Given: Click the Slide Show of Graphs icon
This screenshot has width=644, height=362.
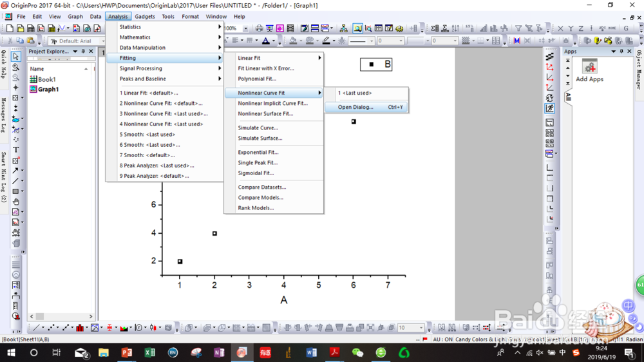Looking at the screenshot, I should 269,28.
